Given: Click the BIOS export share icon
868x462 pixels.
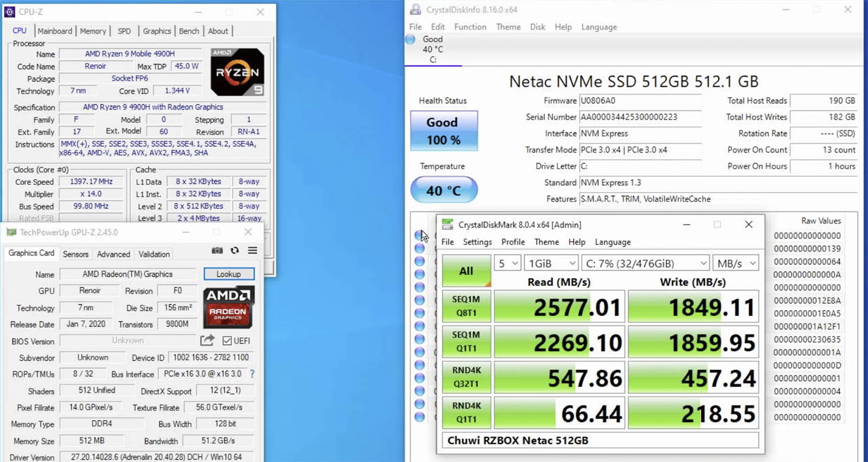Looking at the screenshot, I should [x=207, y=341].
